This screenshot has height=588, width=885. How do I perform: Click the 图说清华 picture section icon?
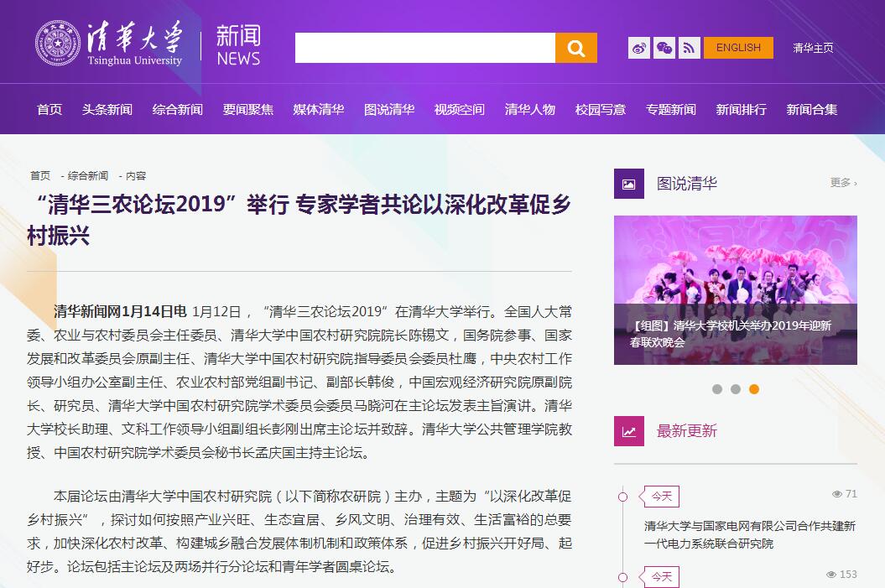[629, 184]
